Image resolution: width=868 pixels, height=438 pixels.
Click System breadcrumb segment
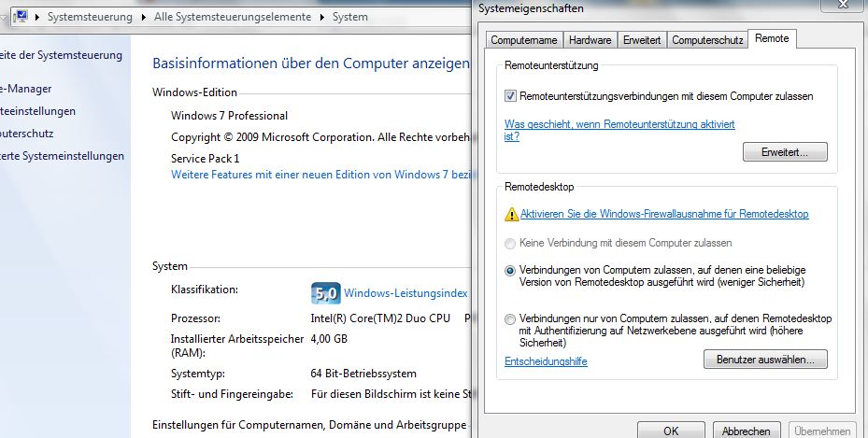tap(349, 17)
